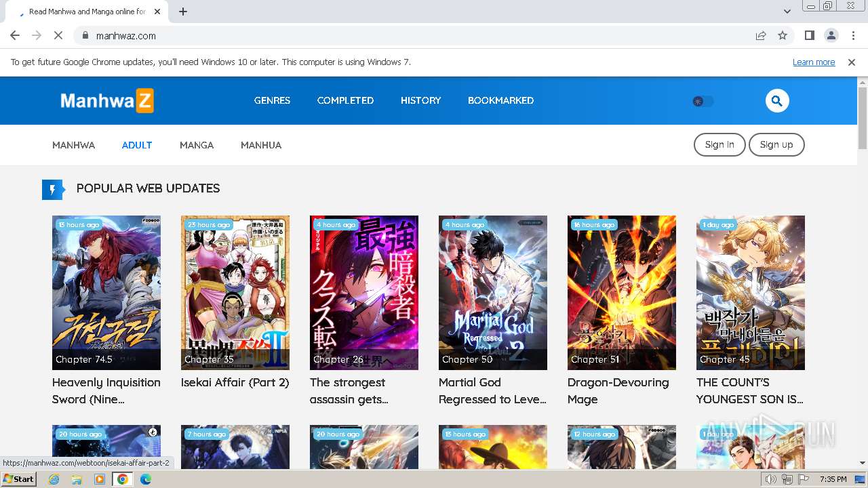Open Windows Explorer folder in the taskbar

coord(77,479)
